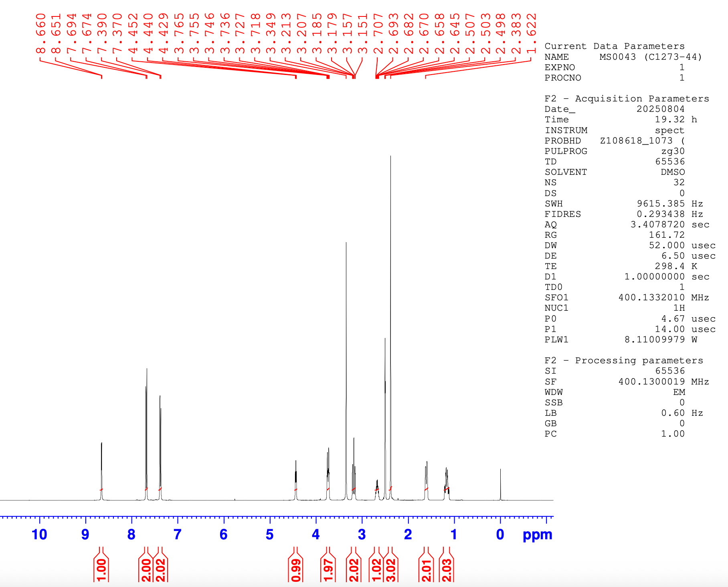Click the axis tick label 10
This screenshot has height=587, width=728.
pyautogui.click(x=39, y=534)
